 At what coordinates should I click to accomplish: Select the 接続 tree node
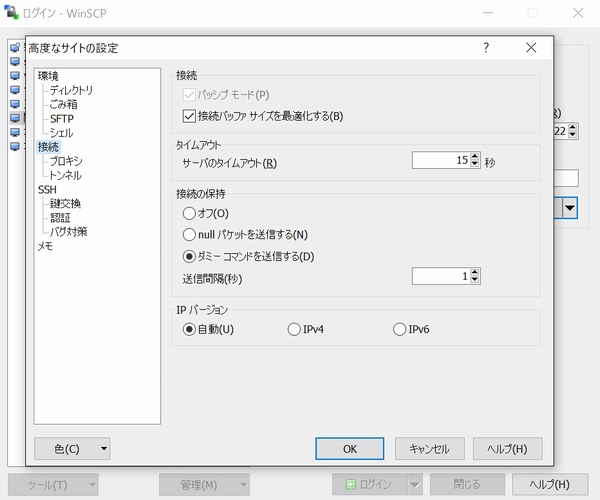tap(48, 147)
